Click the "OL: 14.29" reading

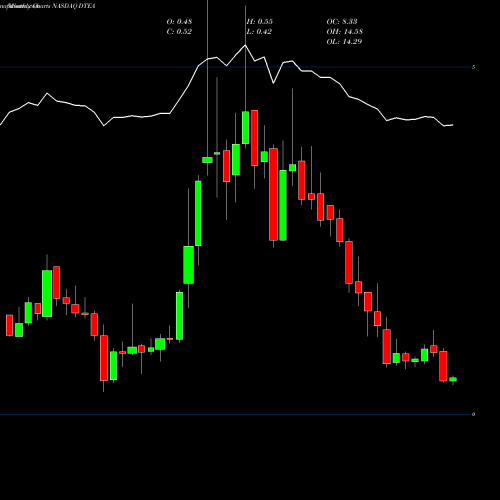(x=344, y=41)
